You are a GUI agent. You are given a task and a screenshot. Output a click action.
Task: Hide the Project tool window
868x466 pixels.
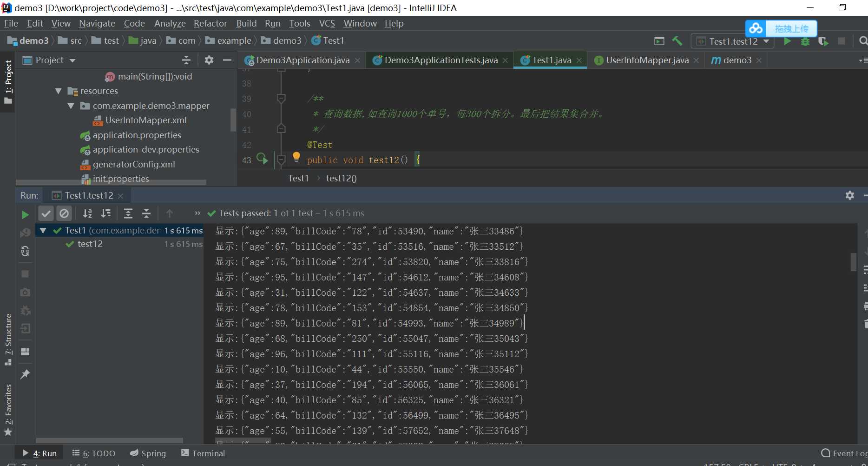[227, 60]
